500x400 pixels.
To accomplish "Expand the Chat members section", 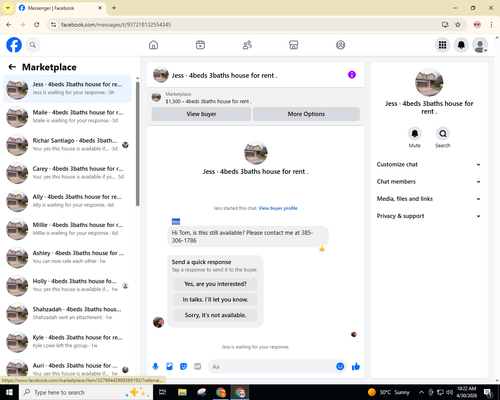I will (429, 182).
